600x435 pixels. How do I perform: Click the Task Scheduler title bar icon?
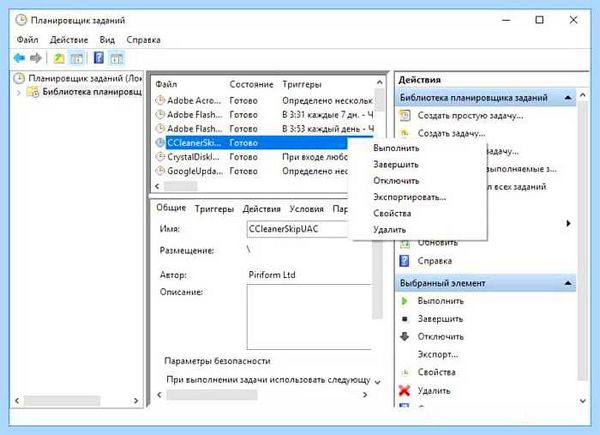(21, 20)
